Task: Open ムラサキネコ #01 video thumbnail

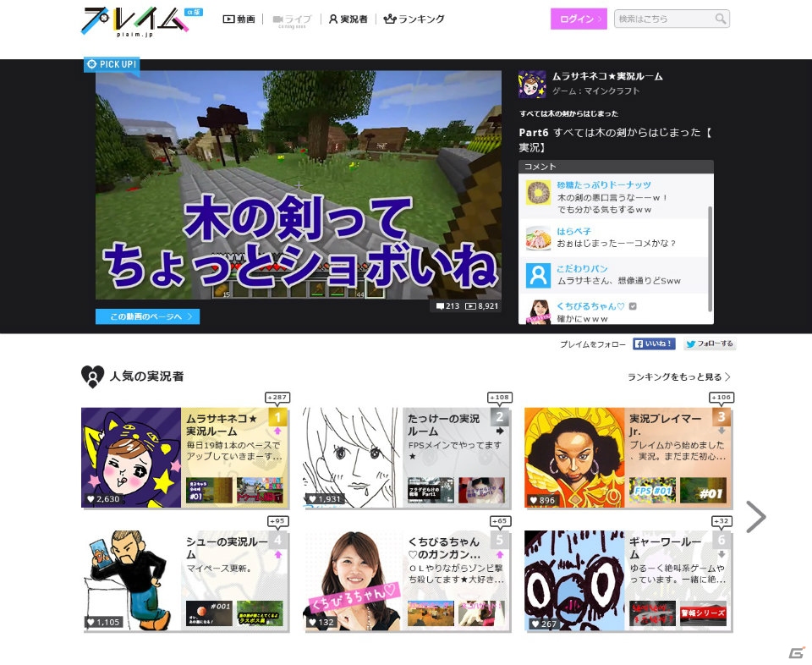Action: coord(209,491)
